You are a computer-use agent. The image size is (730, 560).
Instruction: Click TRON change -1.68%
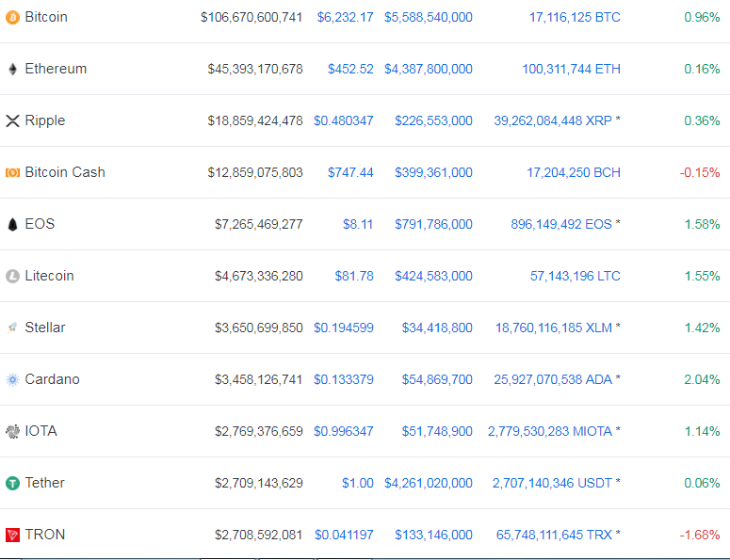(x=700, y=535)
